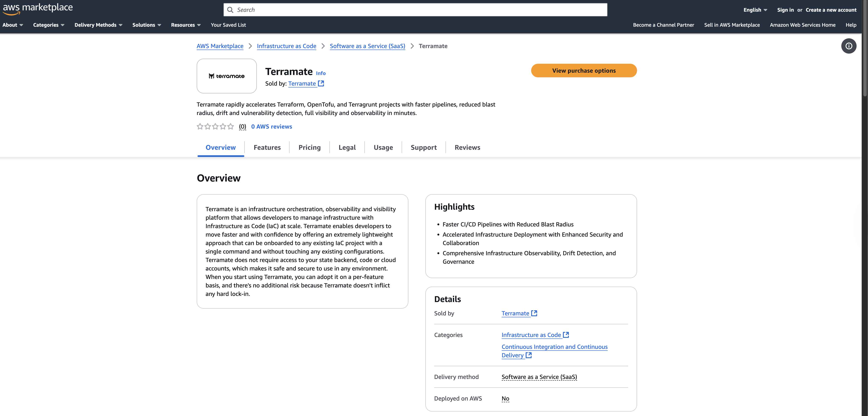The width and height of the screenshot is (868, 416).
Task: Click external link icon next to Infrastructure as Code
Action: point(566,334)
